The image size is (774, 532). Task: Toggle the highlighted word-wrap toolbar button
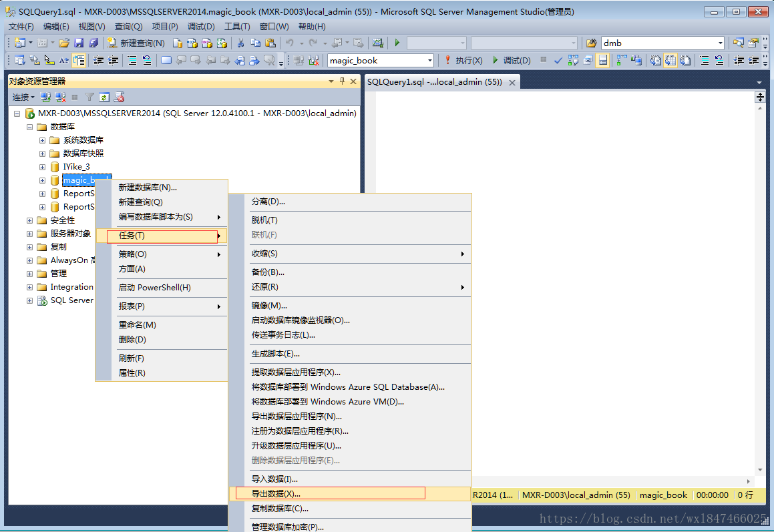point(79,60)
